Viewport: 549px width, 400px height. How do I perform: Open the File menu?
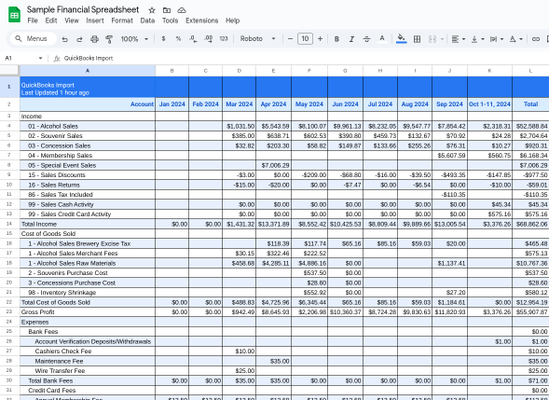pos(33,21)
